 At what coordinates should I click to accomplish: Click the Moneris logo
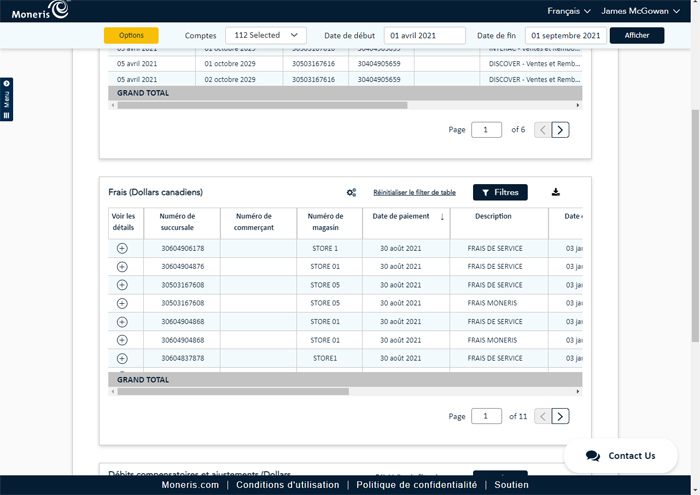click(x=40, y=11)
